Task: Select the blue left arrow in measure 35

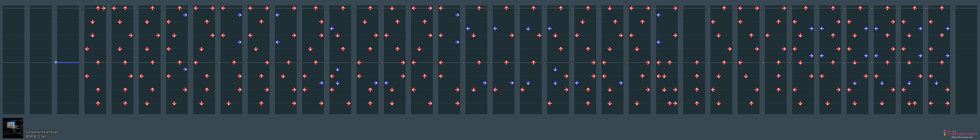Action: [x=468, y=28]
